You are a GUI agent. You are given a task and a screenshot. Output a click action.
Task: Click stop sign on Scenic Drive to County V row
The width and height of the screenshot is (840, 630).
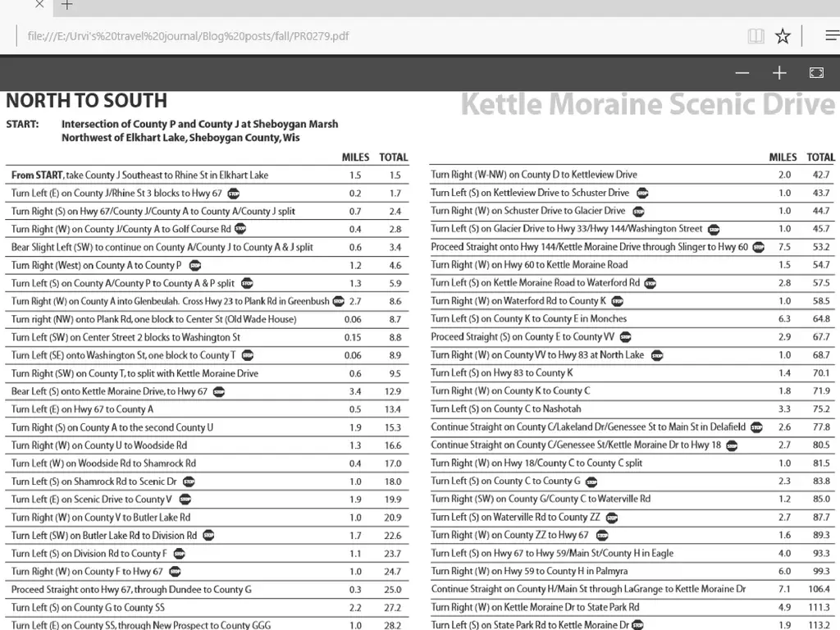pos(185,500)
